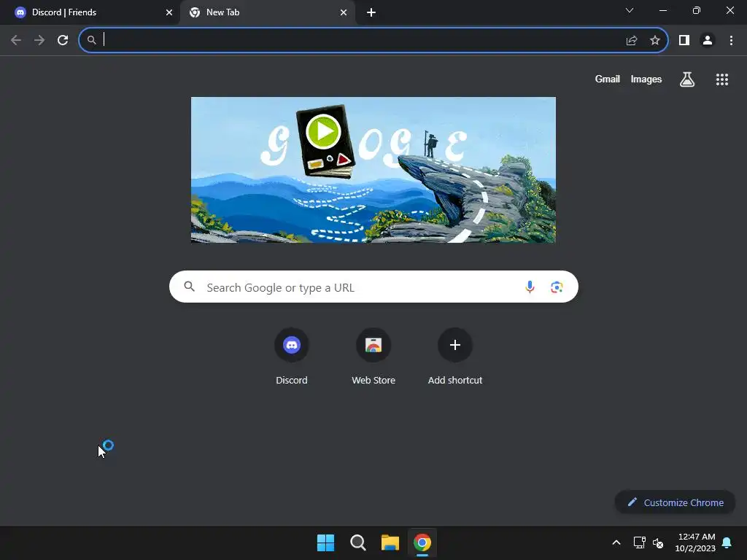The image size is (747, 560).
Task: Open the Windows Start menu
Action: coord(326,542)
